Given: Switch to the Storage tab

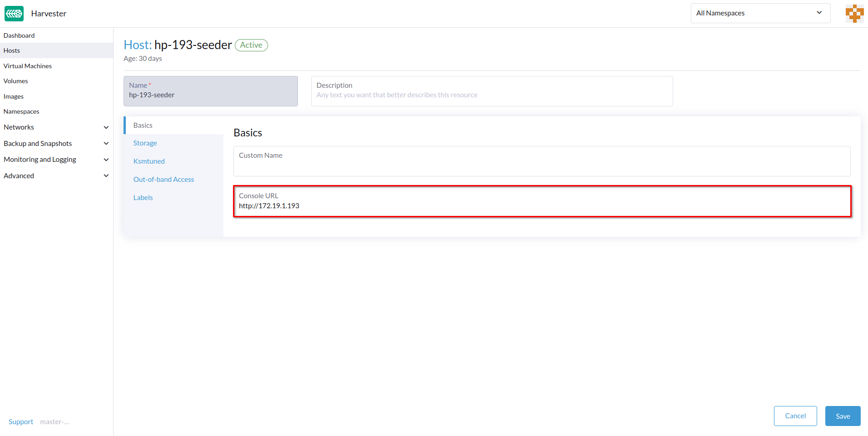Looking at the screenshot, I should pyautogui.click(x=145, y=142).
